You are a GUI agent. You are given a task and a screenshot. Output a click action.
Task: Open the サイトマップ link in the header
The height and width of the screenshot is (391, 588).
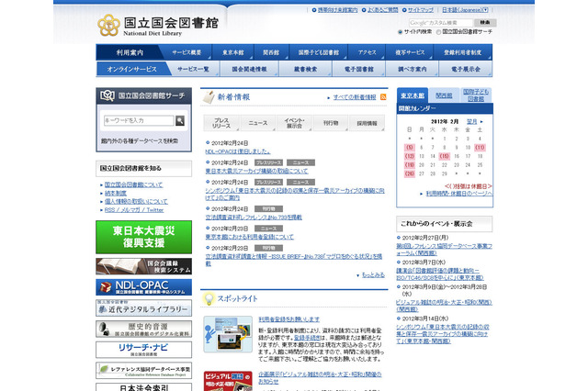419,8
